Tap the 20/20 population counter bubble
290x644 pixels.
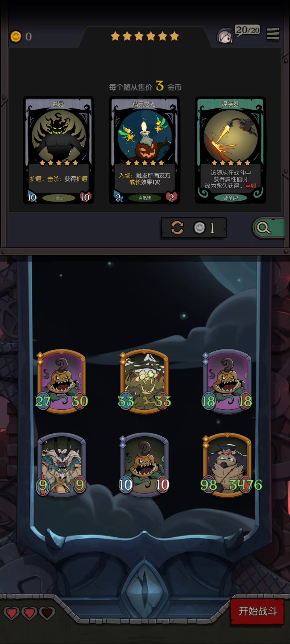point(248,30)
